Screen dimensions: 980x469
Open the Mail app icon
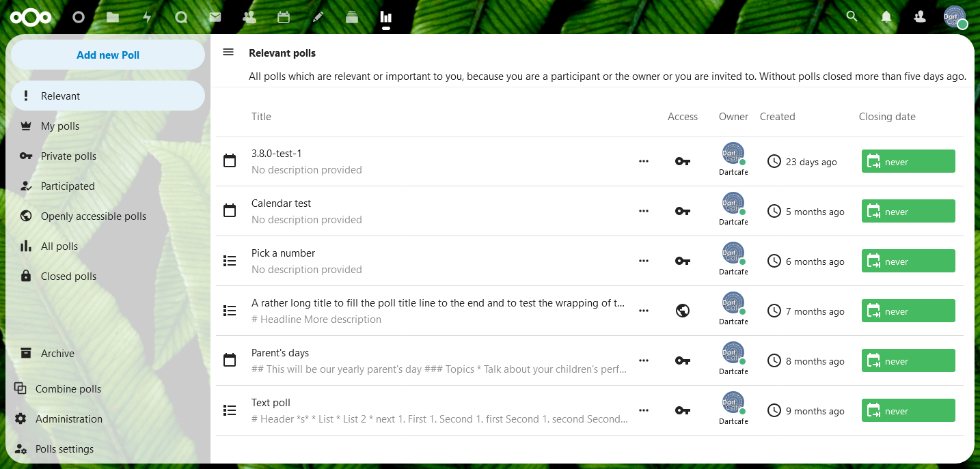pos(215,17)
